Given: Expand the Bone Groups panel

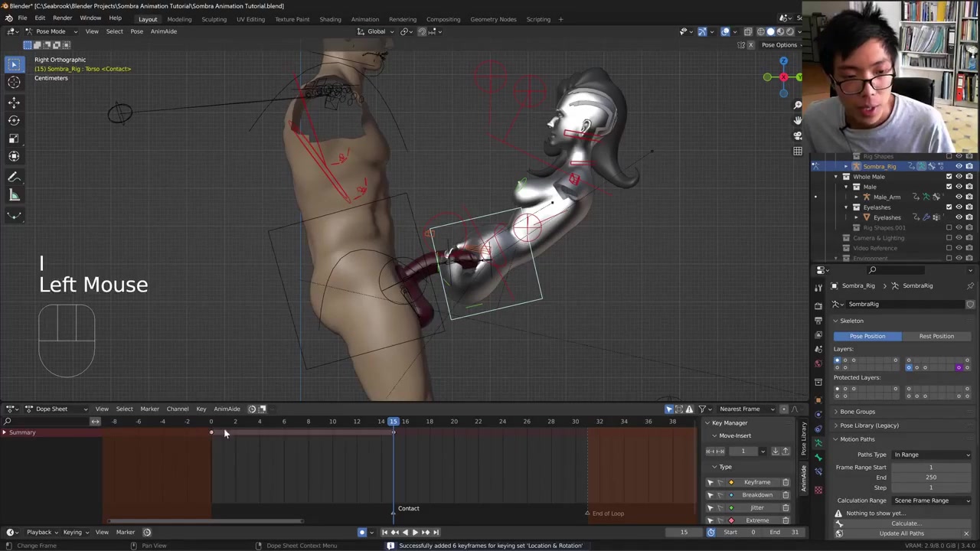Looking at the screenshot, I should 857,412.
